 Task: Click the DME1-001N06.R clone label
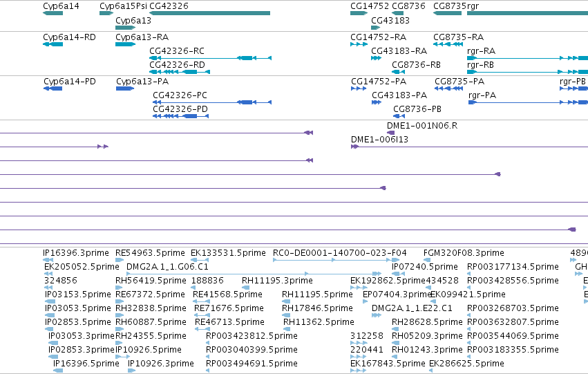point(422,126)
